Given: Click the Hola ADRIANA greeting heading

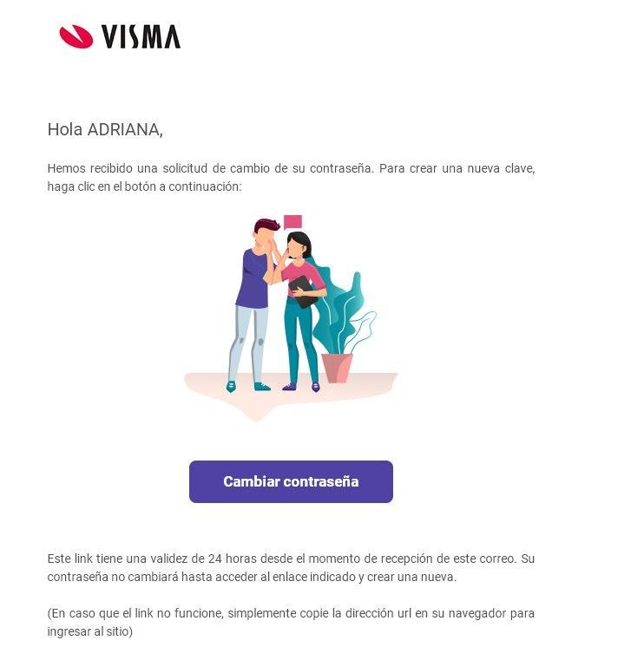Looking at the screenshot, I should click(105, 129).
